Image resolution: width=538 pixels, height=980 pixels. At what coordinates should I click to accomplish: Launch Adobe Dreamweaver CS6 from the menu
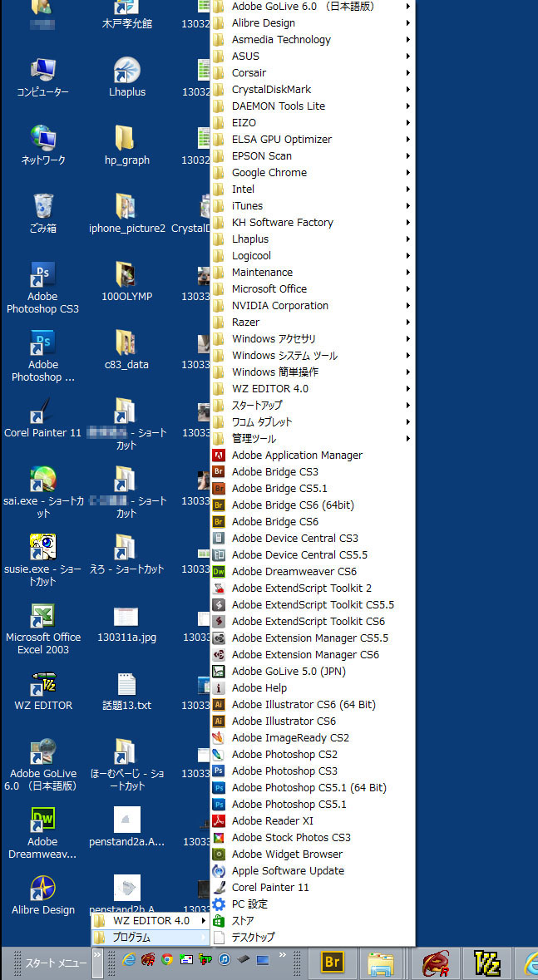coord(313,571)
